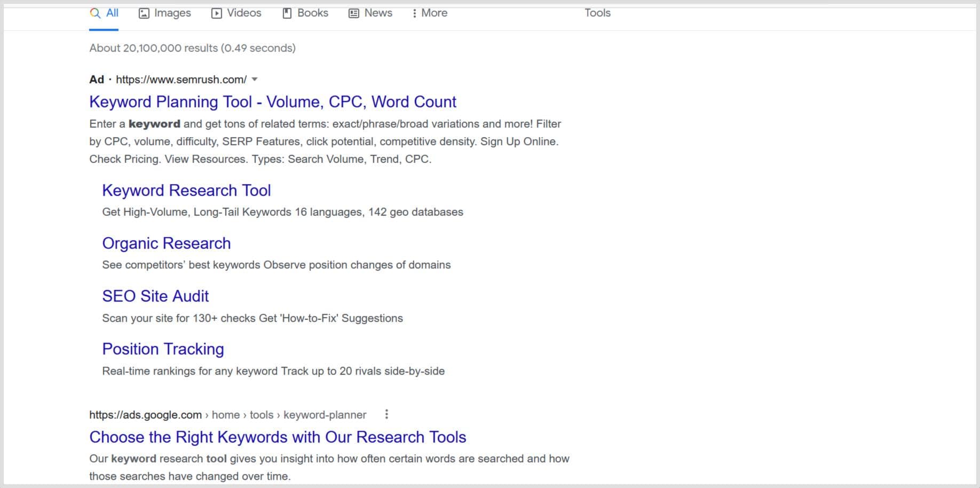Open the Position Tracking sitelink

[163, 349]
